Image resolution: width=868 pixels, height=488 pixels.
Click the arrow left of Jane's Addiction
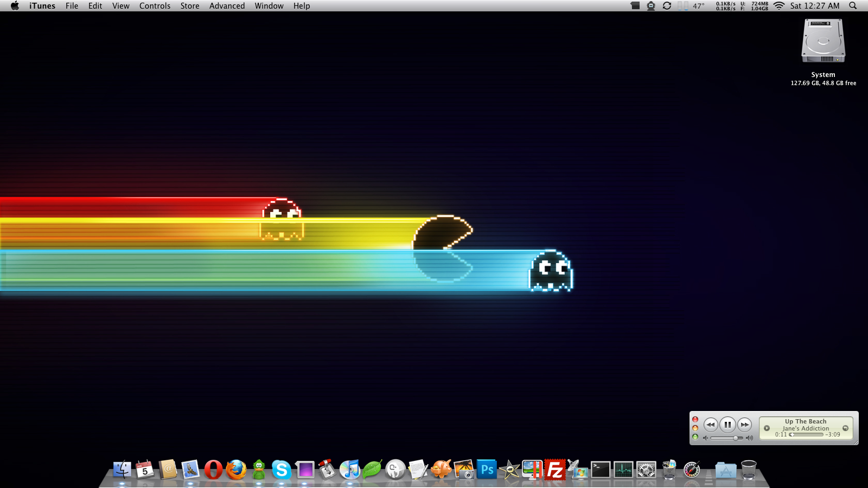click(x=767, y=428)
